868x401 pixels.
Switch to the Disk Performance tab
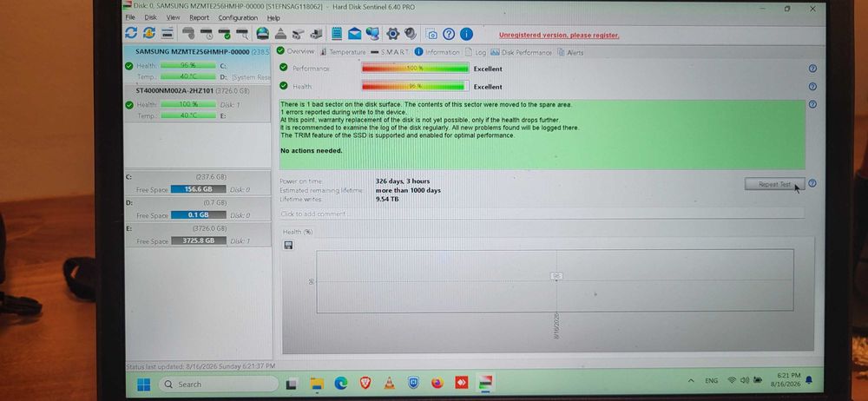pos(522,52)
